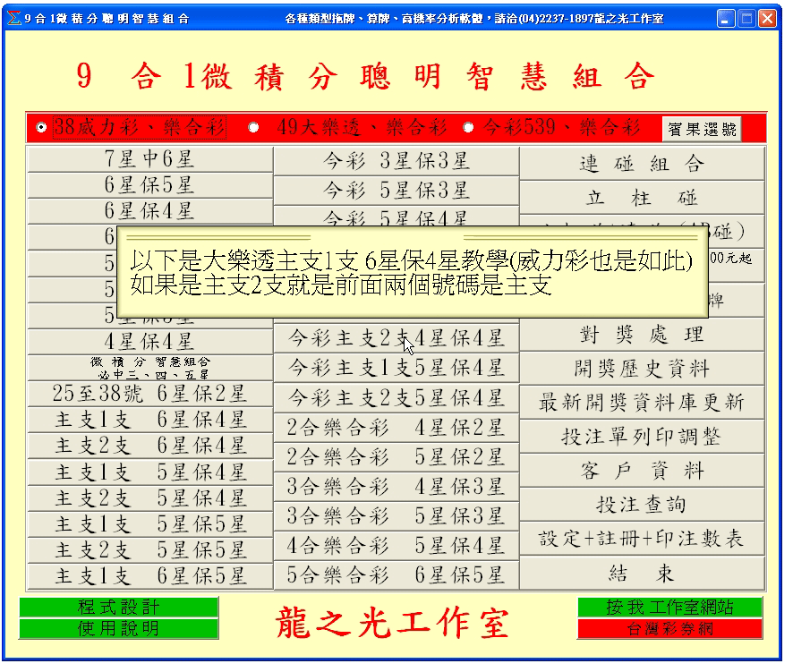Open the 使用說明 instructions

[x=119, y=628]
